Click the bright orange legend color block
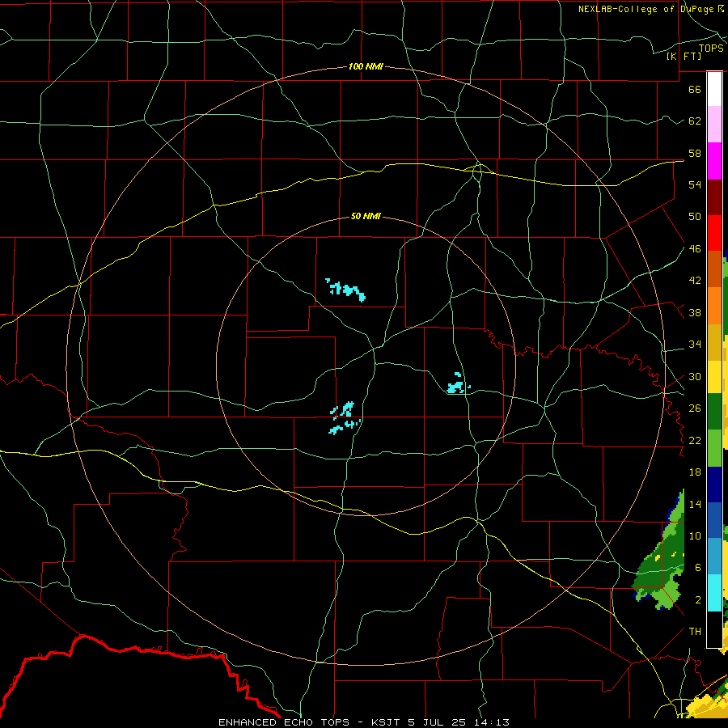Viewport: 728px width, 728px height. (714, 306)
